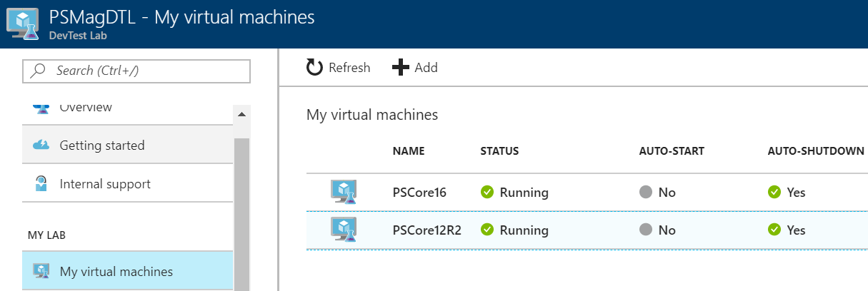Click PSCore16 auto-shutdown green Yes indicator
Viewport: 868px width, 291px height.
coord(774,193)
